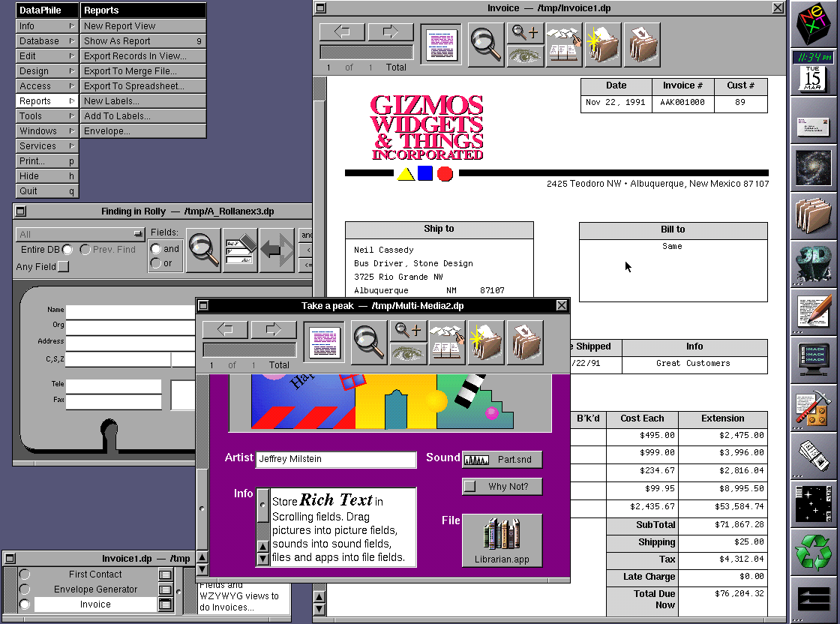Open the Librarian.app file icon

pos(502,541)
